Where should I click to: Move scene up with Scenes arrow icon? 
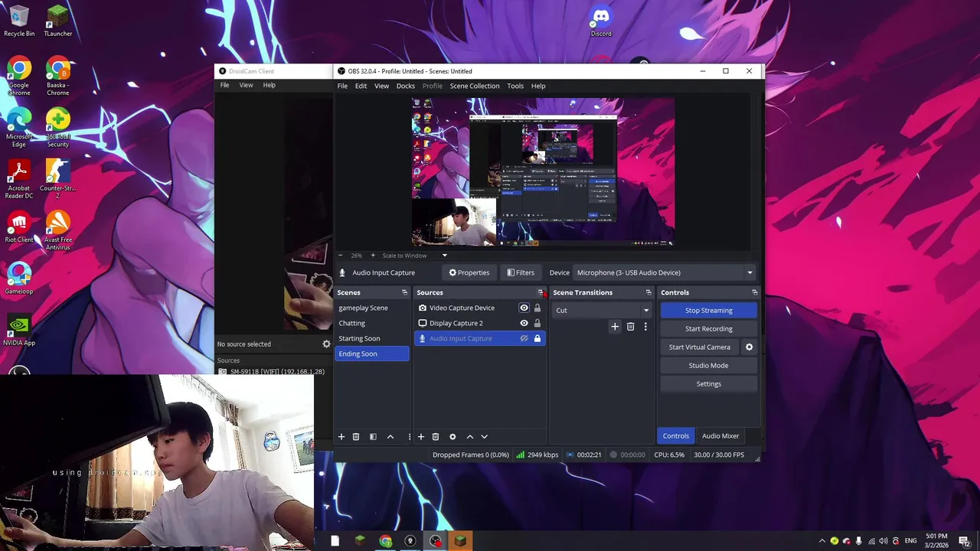coord(390,436)
